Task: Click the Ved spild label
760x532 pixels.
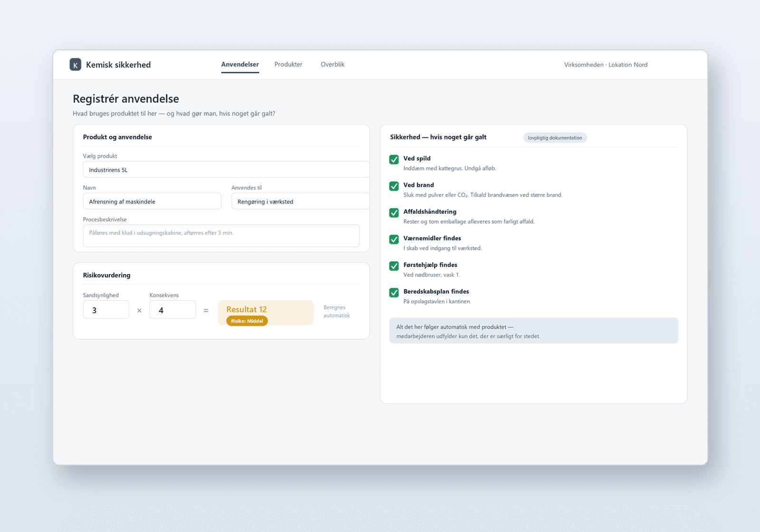Action: click(417, 158)
